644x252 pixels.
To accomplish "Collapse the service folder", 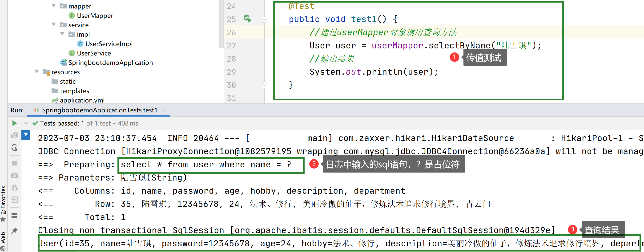I will pos(54,24).
